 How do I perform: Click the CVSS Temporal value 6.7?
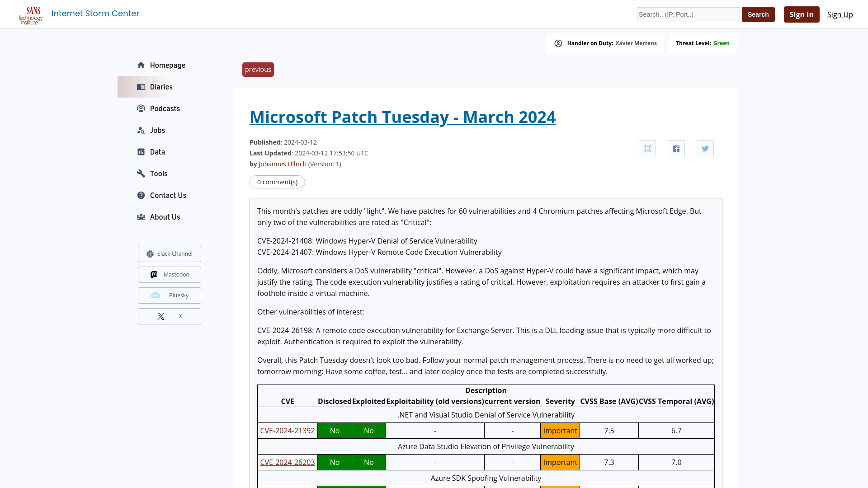tap(676, 431)
